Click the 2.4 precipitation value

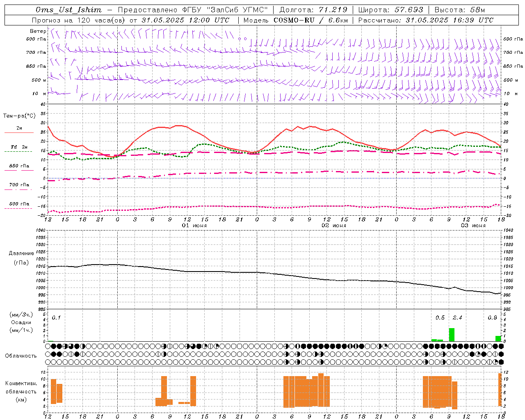click(457, 317)
